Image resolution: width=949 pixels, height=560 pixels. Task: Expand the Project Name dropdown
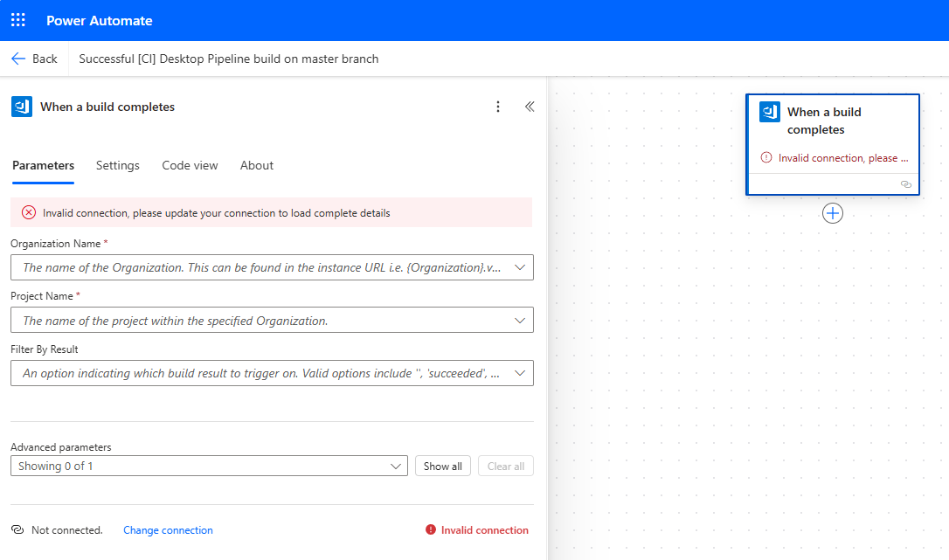click(521, 321)
